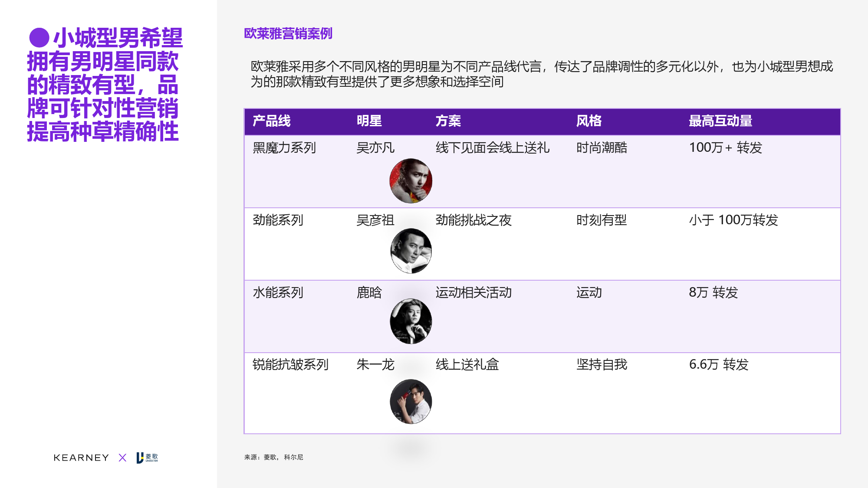Click the 100万+ 转发 value
The width and height of the screenshot is (868, 488).
pos(725,148)
